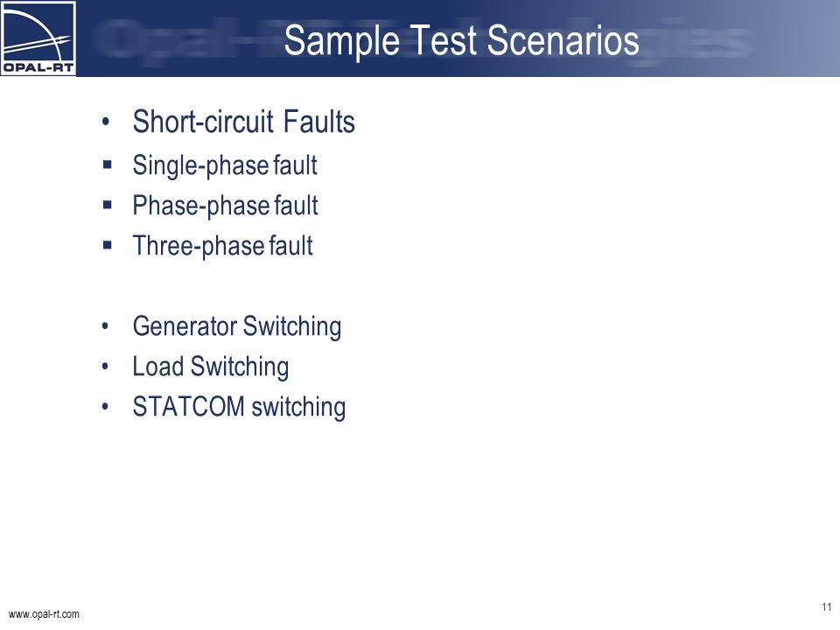Image resolution: width=840 pixels, height=630 pixels.
Task: Click the word Scenarios in the header
Action: [563, 41]
